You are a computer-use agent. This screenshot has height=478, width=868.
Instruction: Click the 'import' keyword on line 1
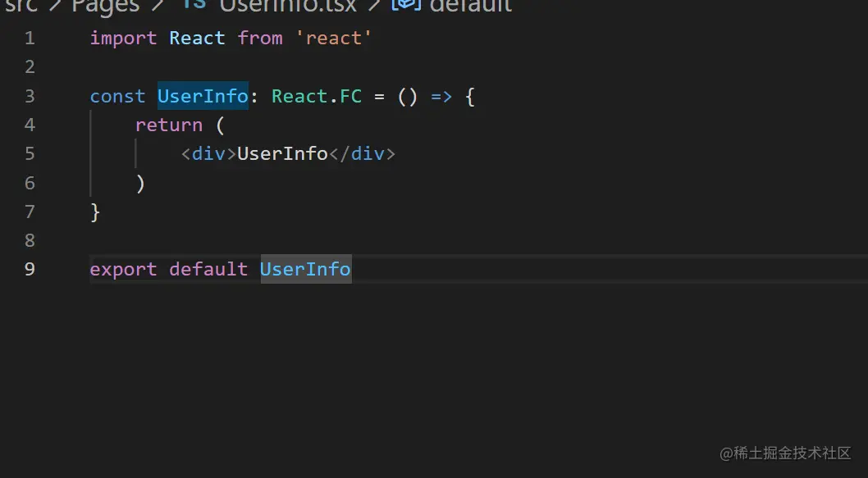(123, 39)
